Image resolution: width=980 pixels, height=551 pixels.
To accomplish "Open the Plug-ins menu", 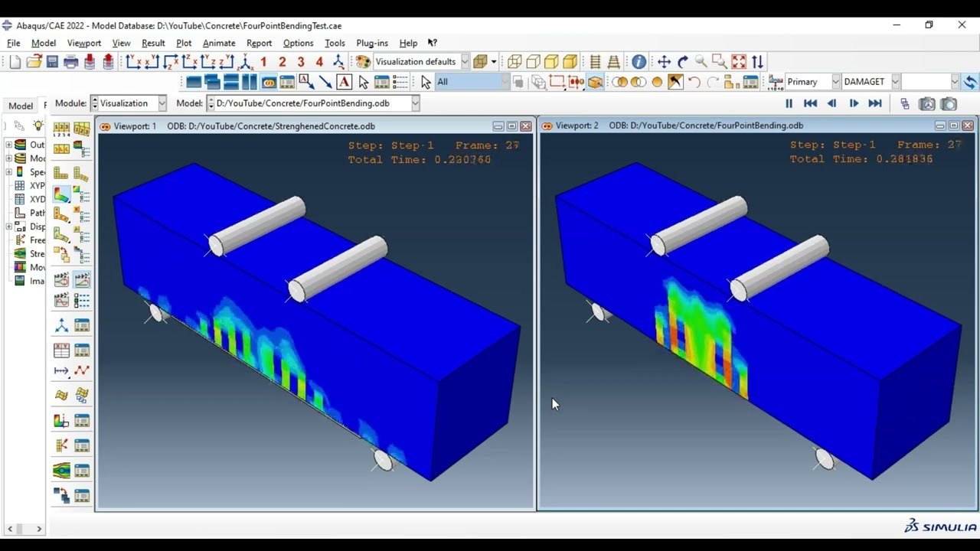I will pyautogui.click(x=372, y=43).
